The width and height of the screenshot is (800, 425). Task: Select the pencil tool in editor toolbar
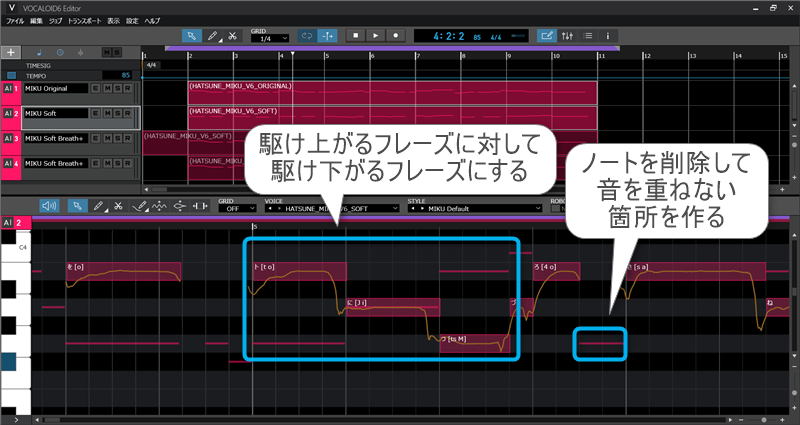(98, 206)
